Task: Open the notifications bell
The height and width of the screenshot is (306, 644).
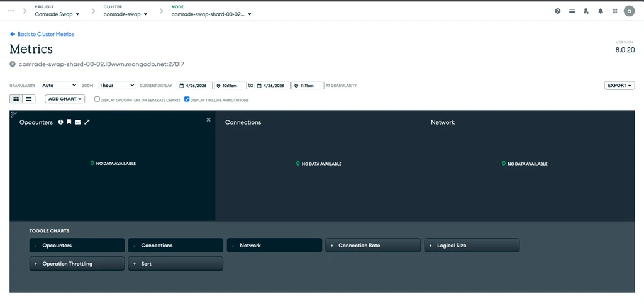Action: point(601,11)
